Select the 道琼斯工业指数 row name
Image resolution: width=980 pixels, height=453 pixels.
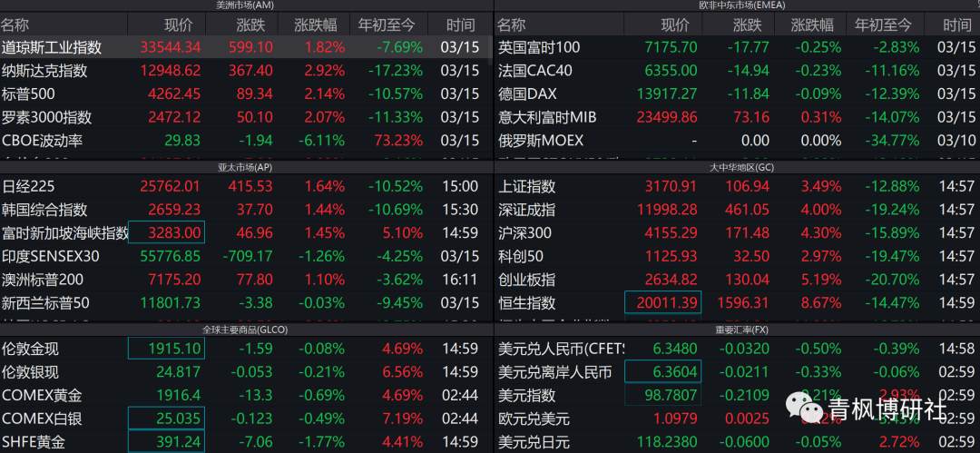pyautogui.click(x=52, y=47)
